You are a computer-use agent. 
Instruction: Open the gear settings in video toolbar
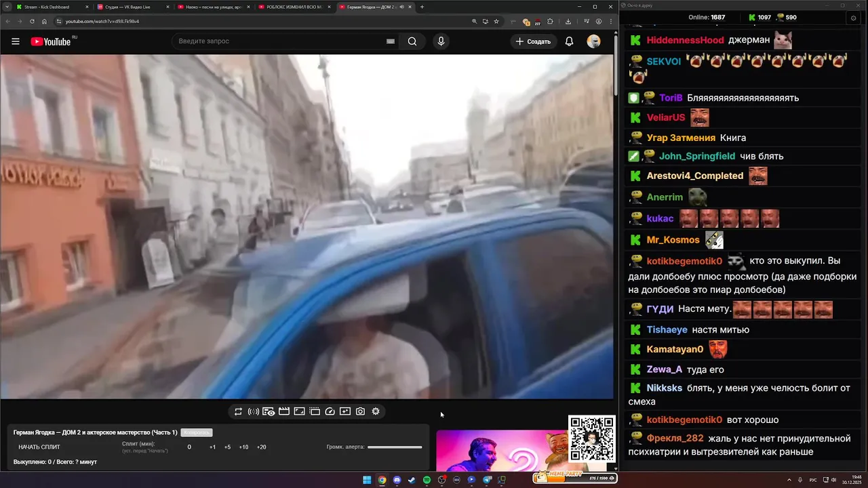(376, 411)
